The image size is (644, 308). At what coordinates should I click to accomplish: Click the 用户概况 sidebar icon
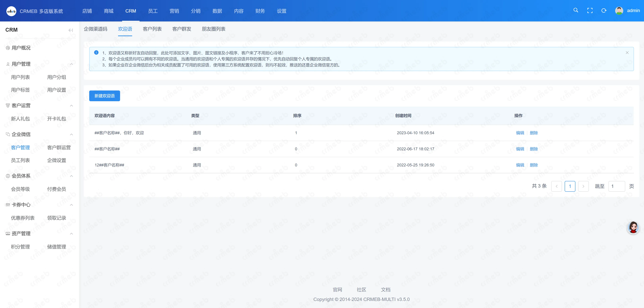click(x=8, y=48)
